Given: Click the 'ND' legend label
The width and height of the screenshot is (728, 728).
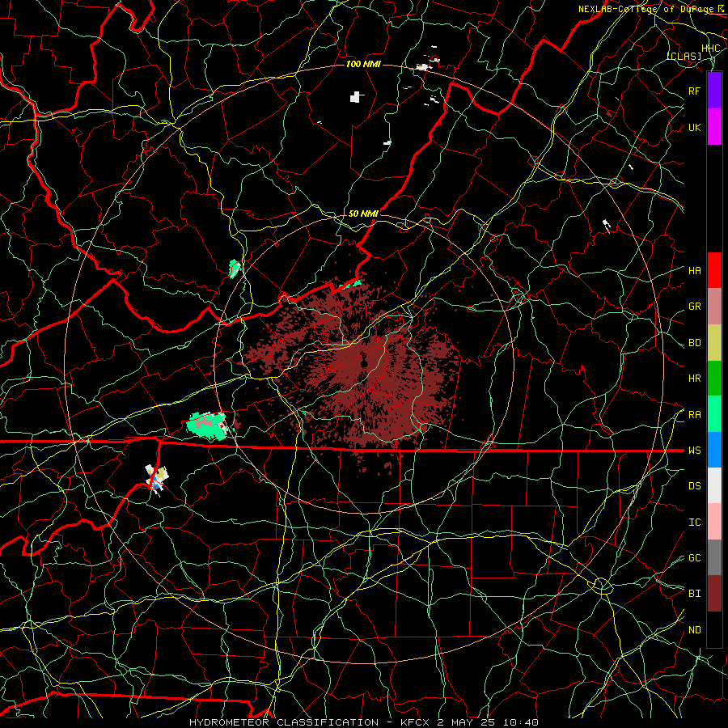Looking at the screenshot, I should tap(695, 630).
